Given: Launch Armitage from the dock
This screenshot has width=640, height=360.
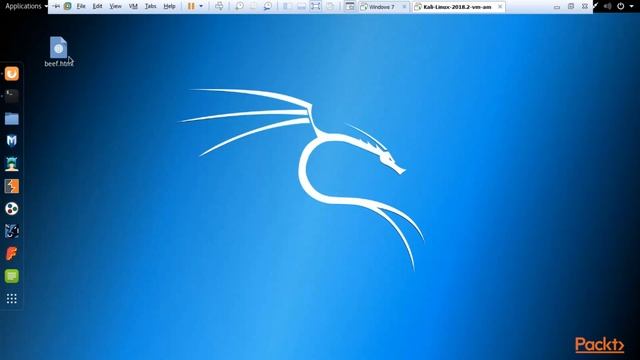Looking at the screenshot, I should pos(12,164).
